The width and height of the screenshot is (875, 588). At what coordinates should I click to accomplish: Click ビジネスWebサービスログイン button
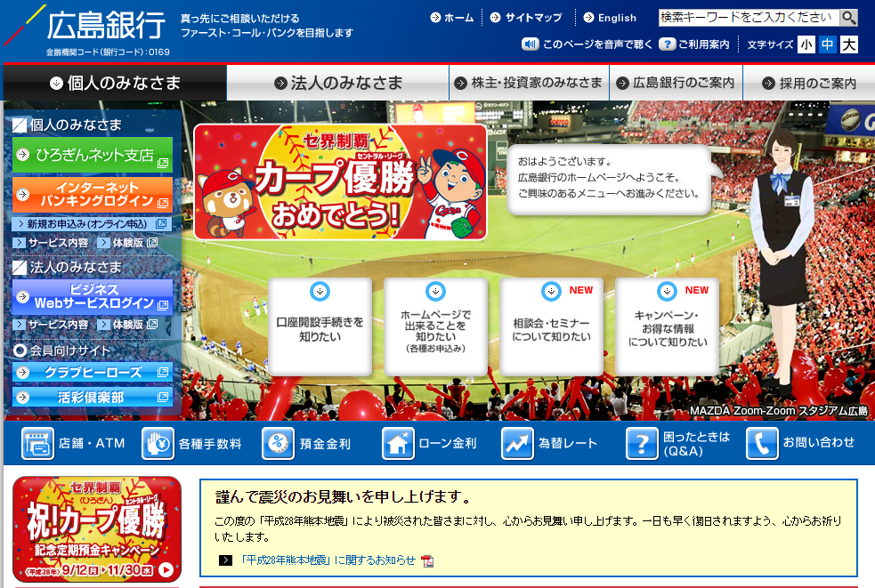click(92, 297)
